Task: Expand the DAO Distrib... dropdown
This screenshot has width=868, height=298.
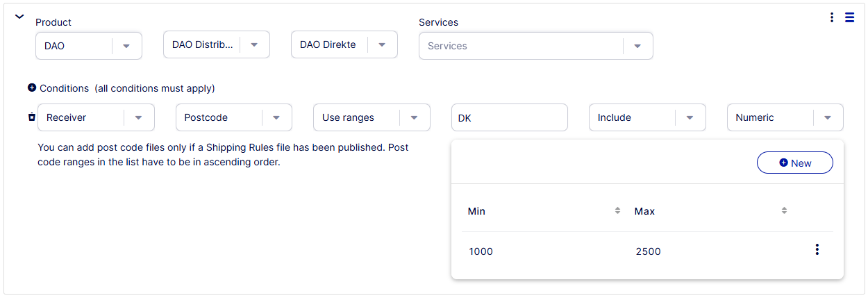Action: [254, 44]
